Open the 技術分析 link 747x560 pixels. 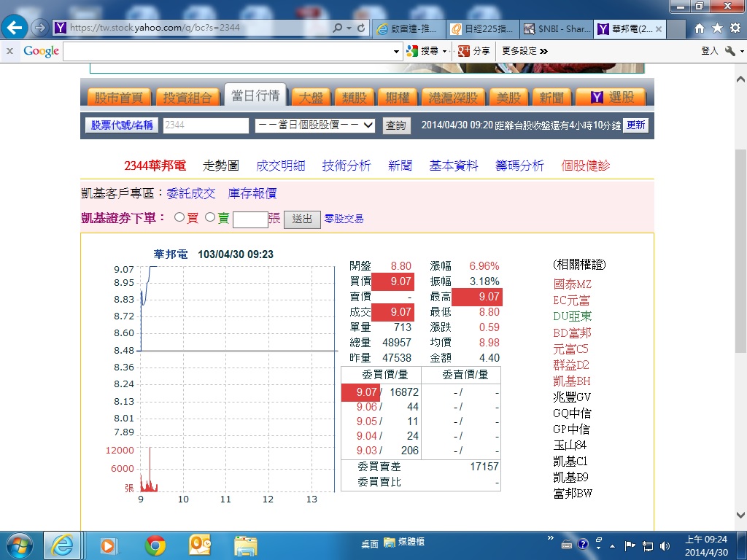pyautogui.click(x=347, y=166)
